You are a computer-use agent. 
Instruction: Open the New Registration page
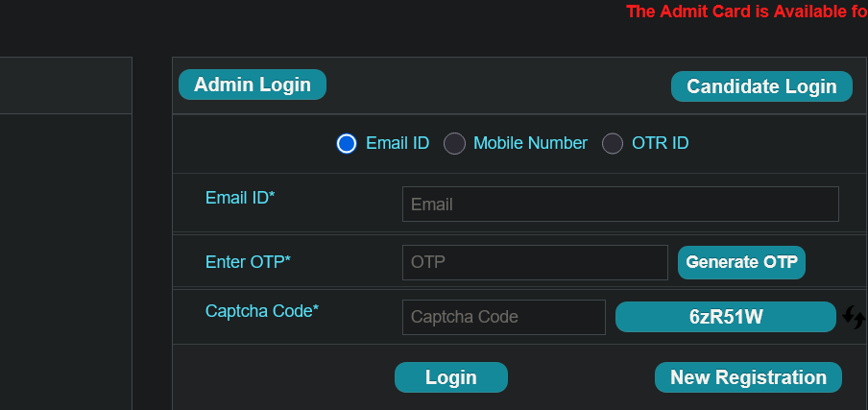pyautogui.click(x=748, y=377)
